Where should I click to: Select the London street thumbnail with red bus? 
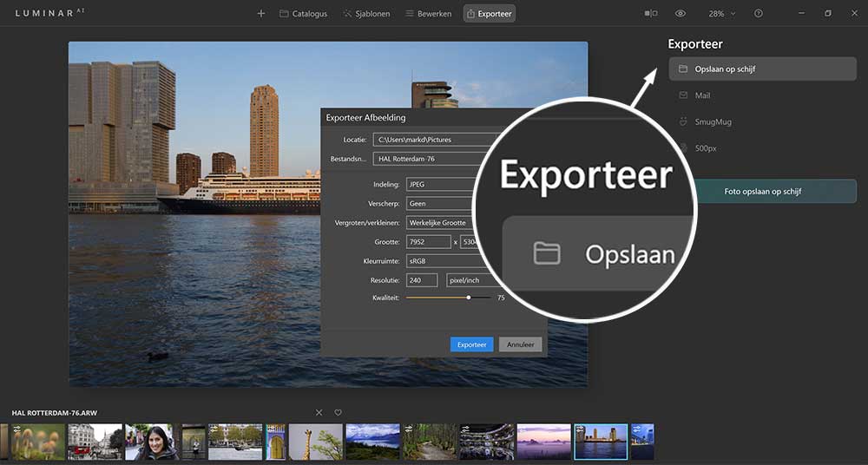pos(95,442)
